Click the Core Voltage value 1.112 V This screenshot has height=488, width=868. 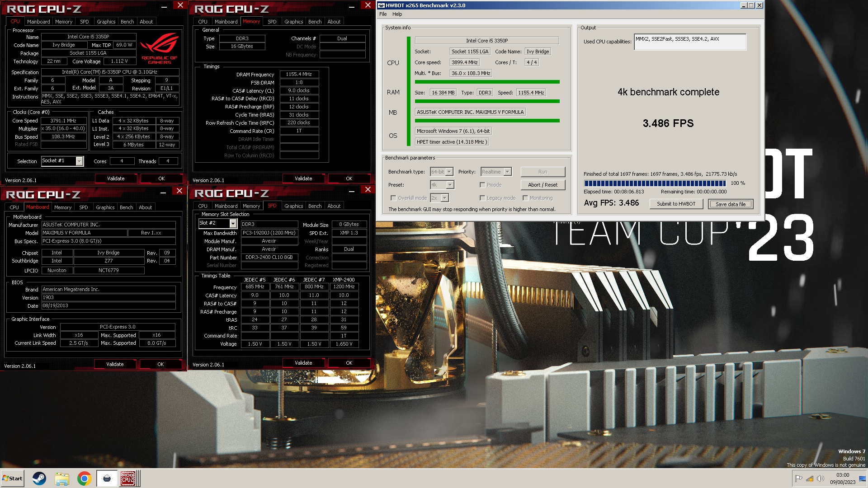point(119,61)
